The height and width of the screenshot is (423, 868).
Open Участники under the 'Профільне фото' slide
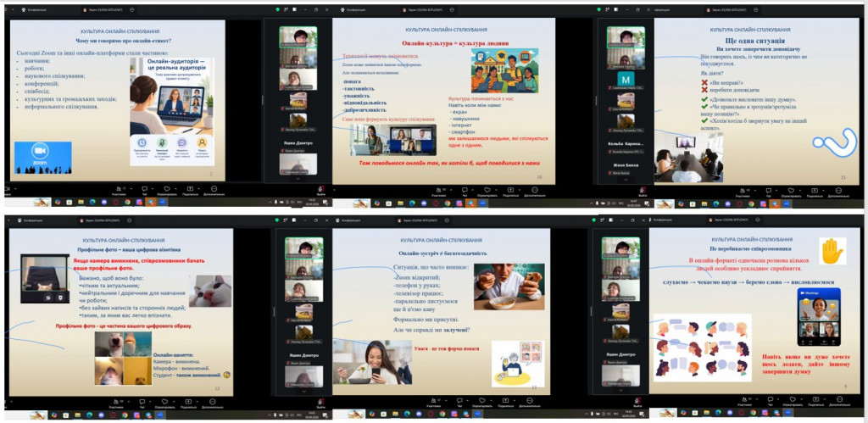click(116, 403)
